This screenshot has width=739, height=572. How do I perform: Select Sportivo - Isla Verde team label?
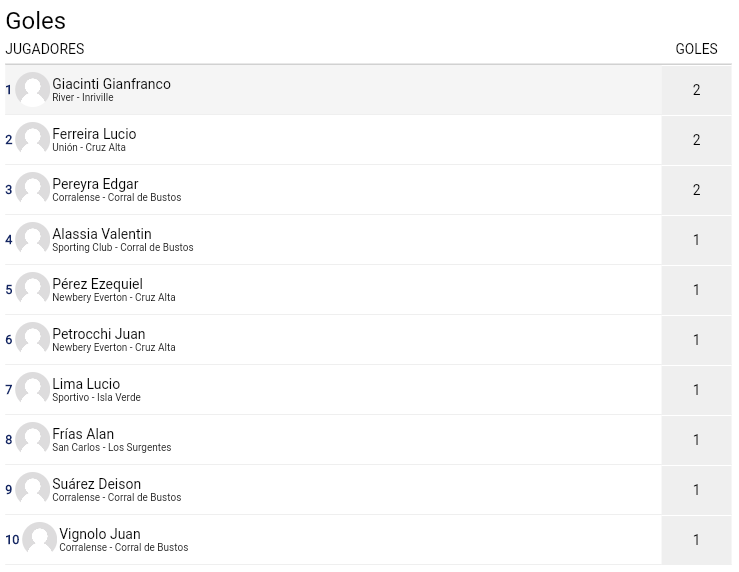[96, 397]
